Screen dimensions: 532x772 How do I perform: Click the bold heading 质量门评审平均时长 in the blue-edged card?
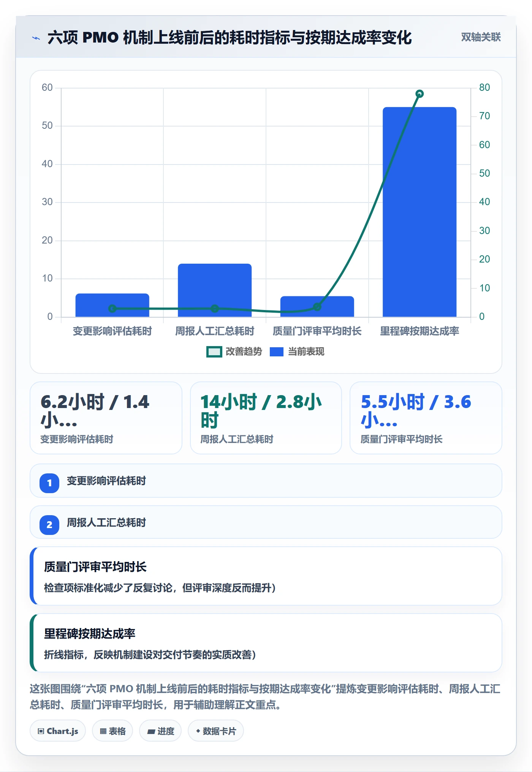click(95, 567)
